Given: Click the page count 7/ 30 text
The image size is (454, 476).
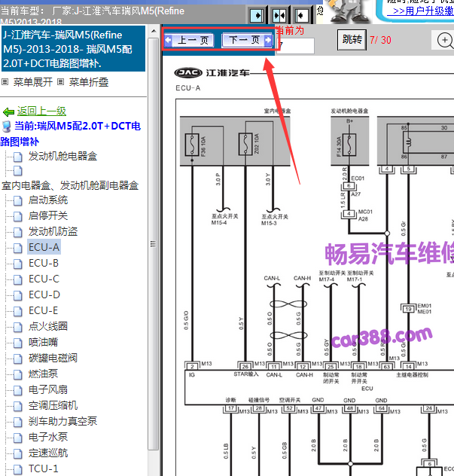Looking at the screenshot, I should pos(380,40).
